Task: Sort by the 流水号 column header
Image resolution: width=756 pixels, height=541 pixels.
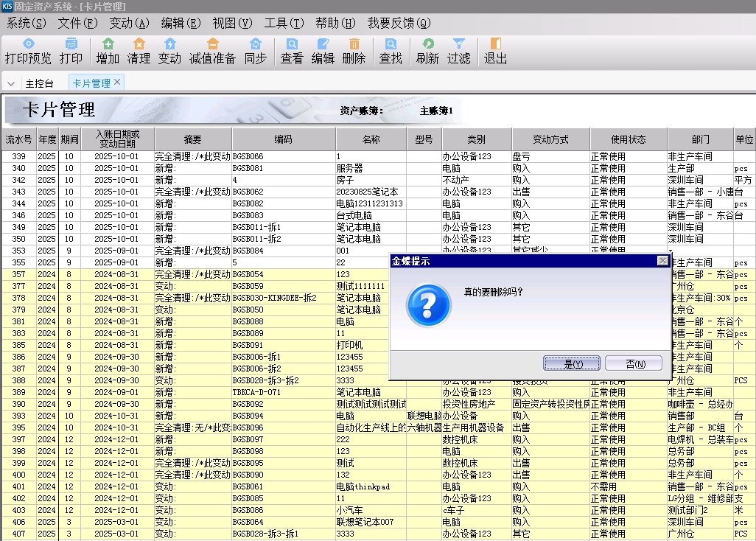Action: click(19, 139)
